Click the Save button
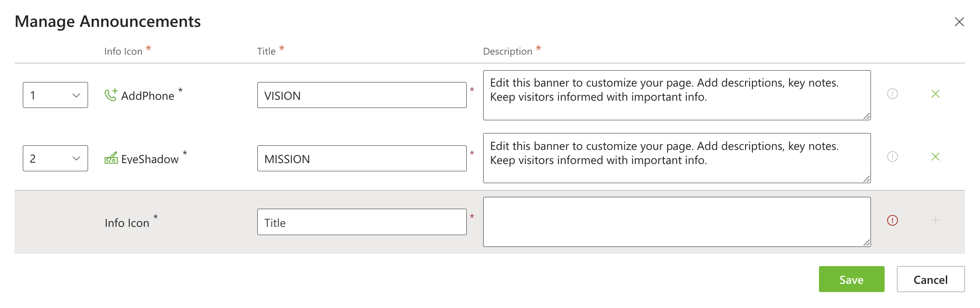 (x=851, y=279)
